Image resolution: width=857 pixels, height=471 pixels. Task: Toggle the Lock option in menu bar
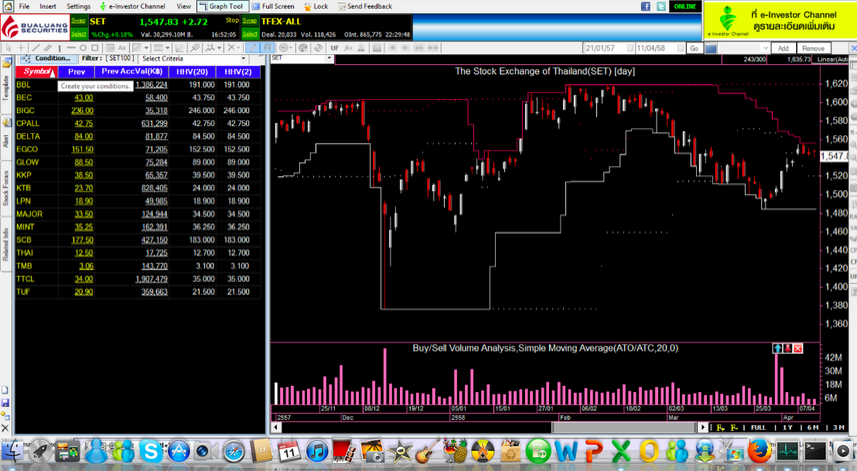click(x=316, y=7)
